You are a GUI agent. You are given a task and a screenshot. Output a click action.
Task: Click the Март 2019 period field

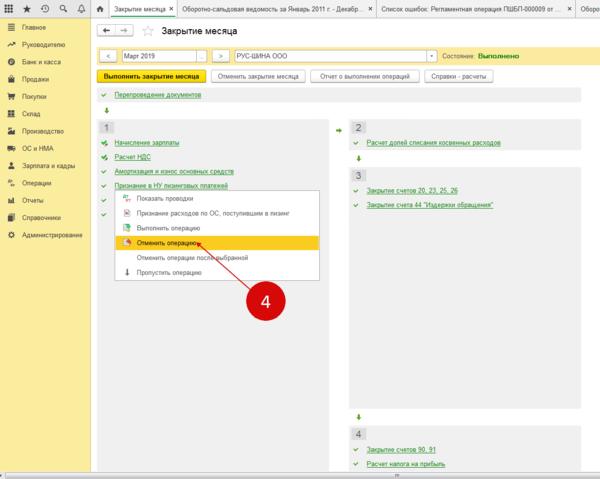pyautogui.click(x=159, y=56)
